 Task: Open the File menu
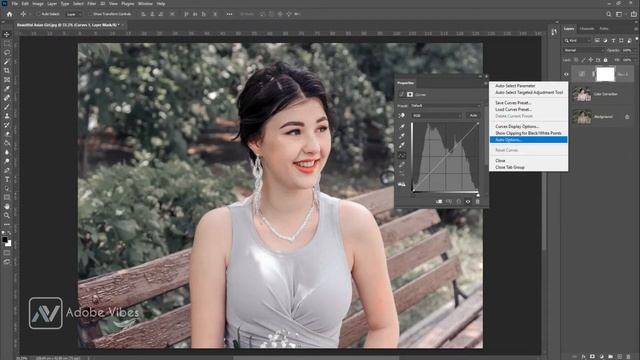point(14,4)
